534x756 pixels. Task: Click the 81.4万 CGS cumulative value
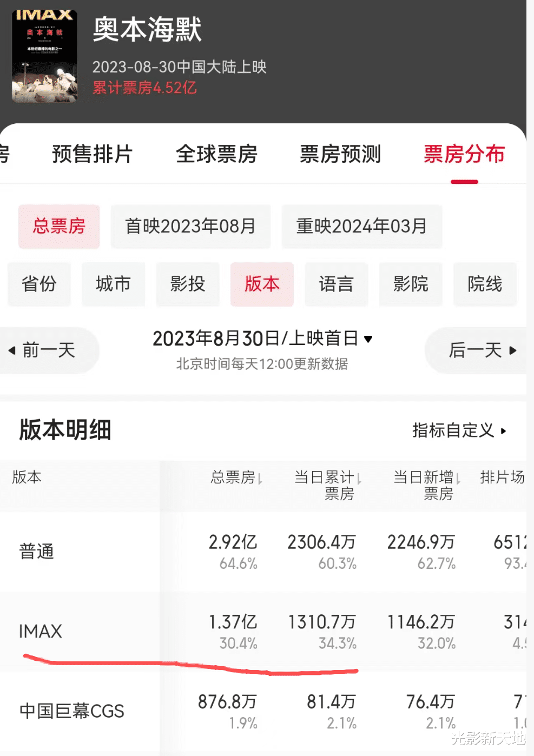[x=332, y=702]
